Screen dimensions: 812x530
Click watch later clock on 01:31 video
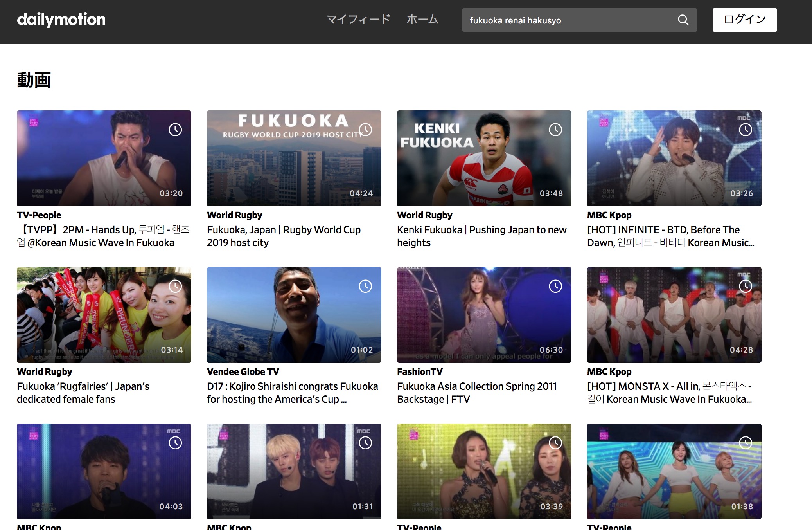coord(365,443)
